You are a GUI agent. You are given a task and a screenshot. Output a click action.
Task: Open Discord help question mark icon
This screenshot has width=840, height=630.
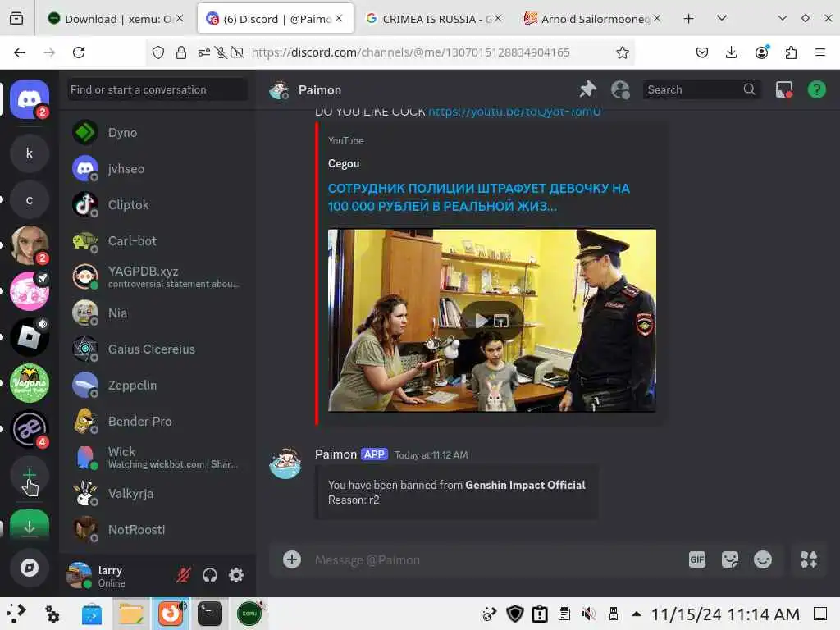[x=816, y=89]
